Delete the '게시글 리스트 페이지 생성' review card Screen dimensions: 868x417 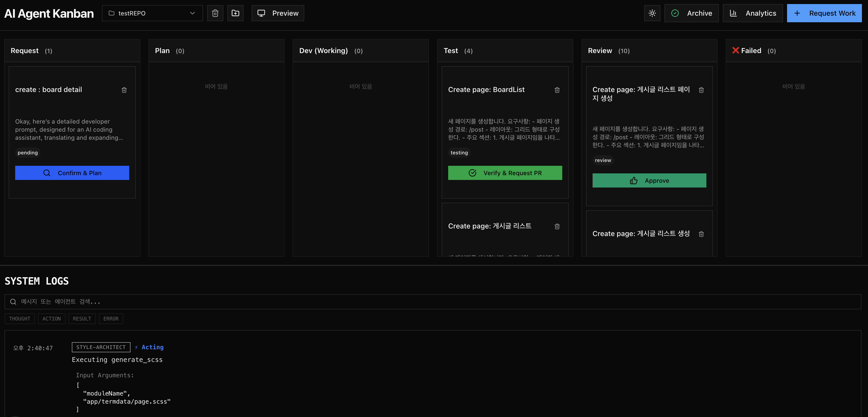tap(701, 90)
